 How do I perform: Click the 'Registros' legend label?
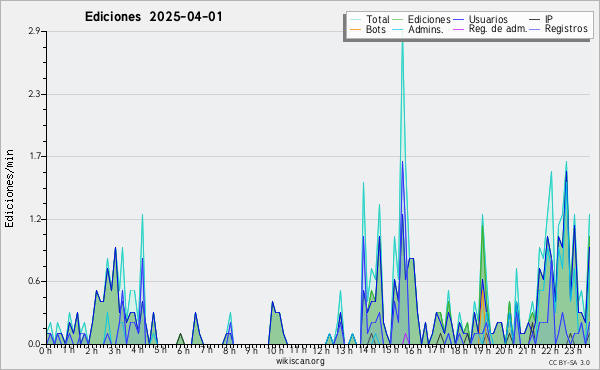coord(566,29)
